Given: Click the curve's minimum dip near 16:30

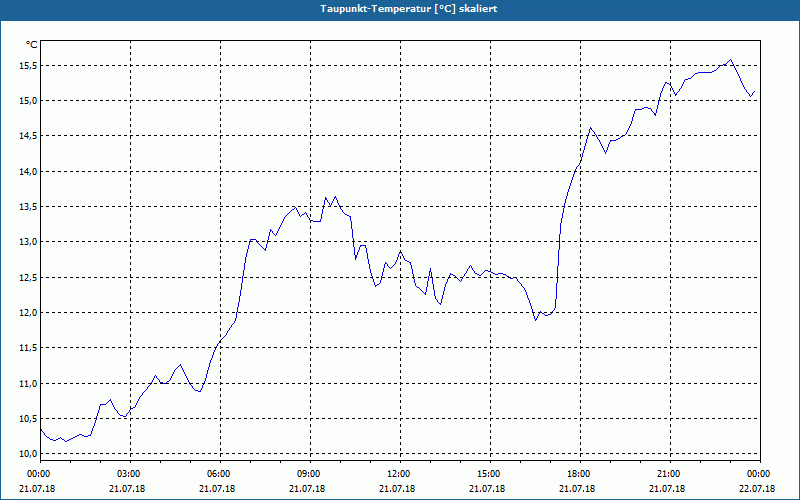Looking at the screenshot, I should [x=536, y=319].
